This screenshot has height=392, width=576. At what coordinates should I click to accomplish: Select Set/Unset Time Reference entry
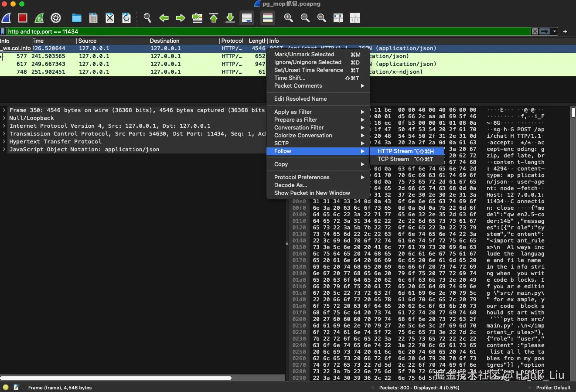coord(318,70)
